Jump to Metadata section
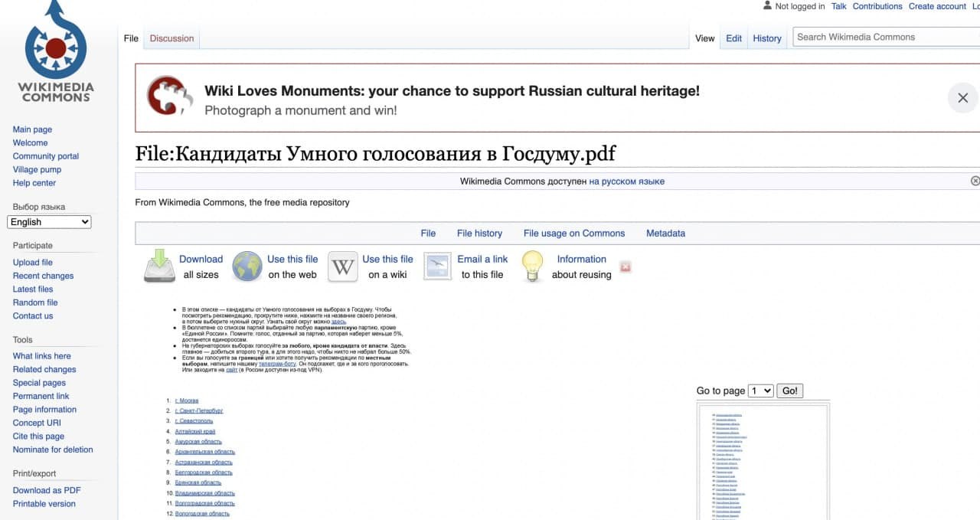 tap(665, 234)
